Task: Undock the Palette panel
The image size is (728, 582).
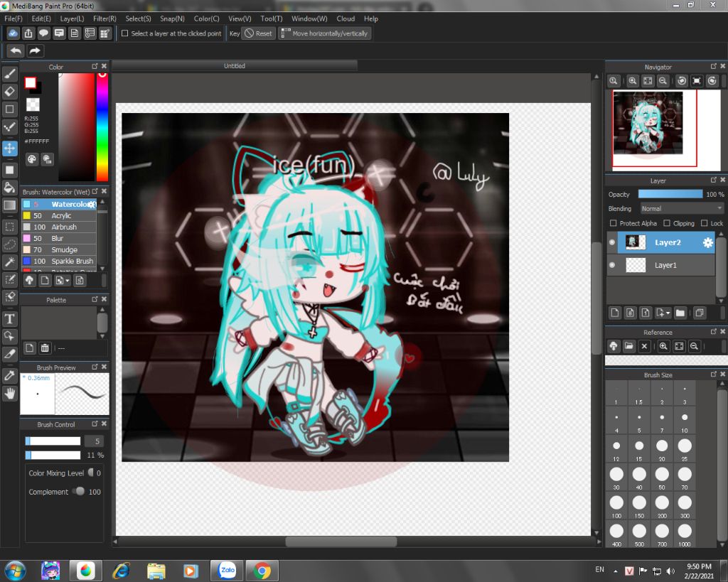Action: (x=95, y=299)
